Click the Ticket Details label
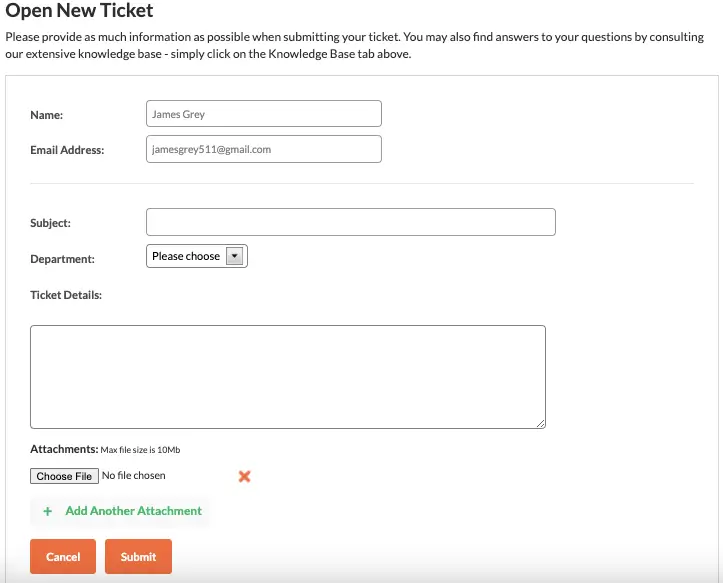The width and height of the screenshot is (723, 583). [x=66, y=295]
